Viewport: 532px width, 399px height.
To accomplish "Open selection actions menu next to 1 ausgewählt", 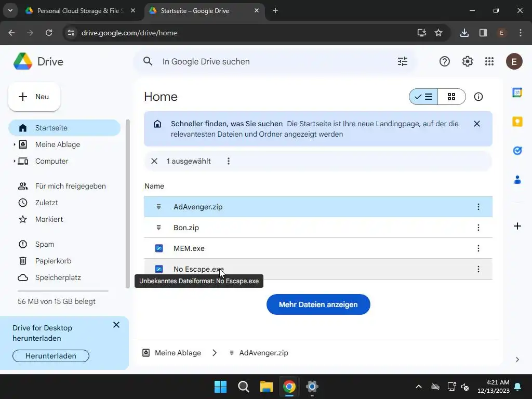I will pos(229,161).
